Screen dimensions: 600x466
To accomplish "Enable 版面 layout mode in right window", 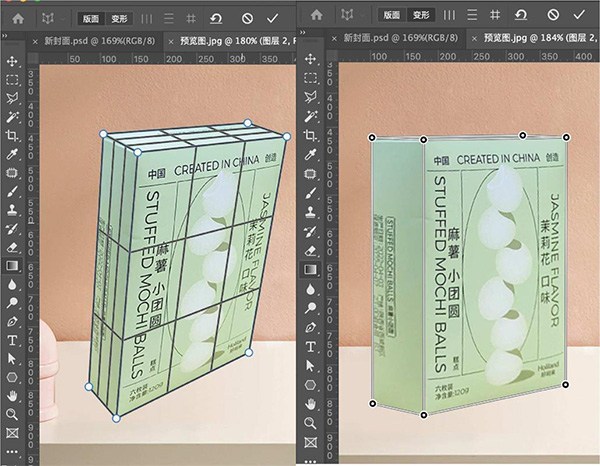I will click(391, 15).
